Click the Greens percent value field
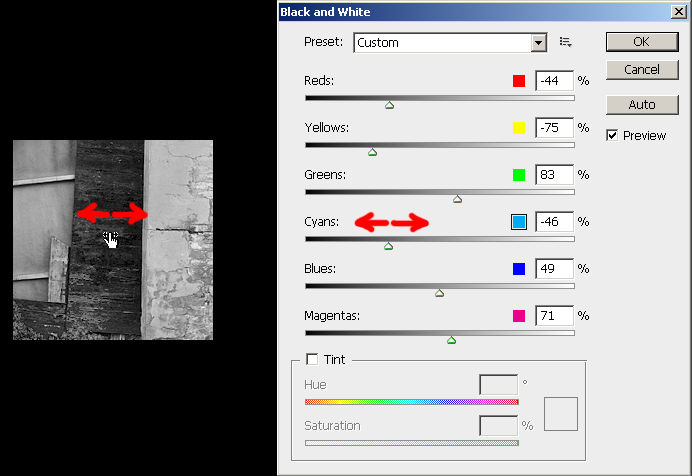This screenshot has height=476, width=692. (x=554, y=175)
